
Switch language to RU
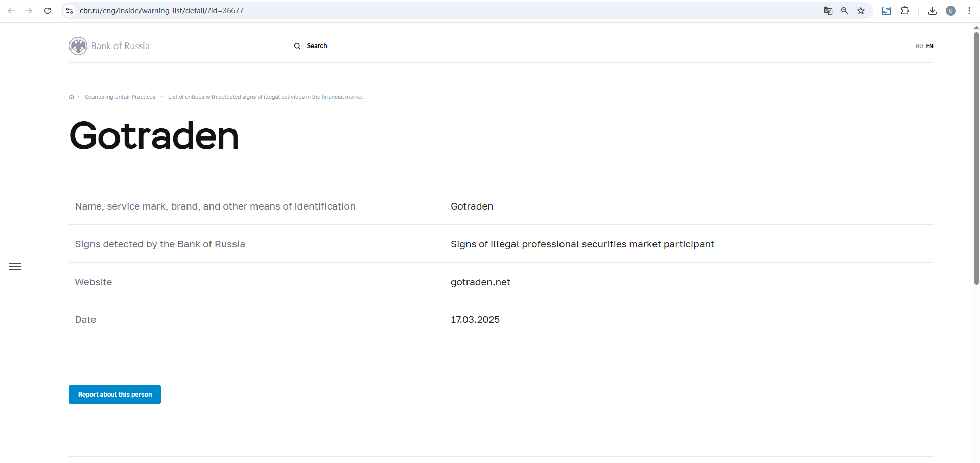(x=919, y=46)
